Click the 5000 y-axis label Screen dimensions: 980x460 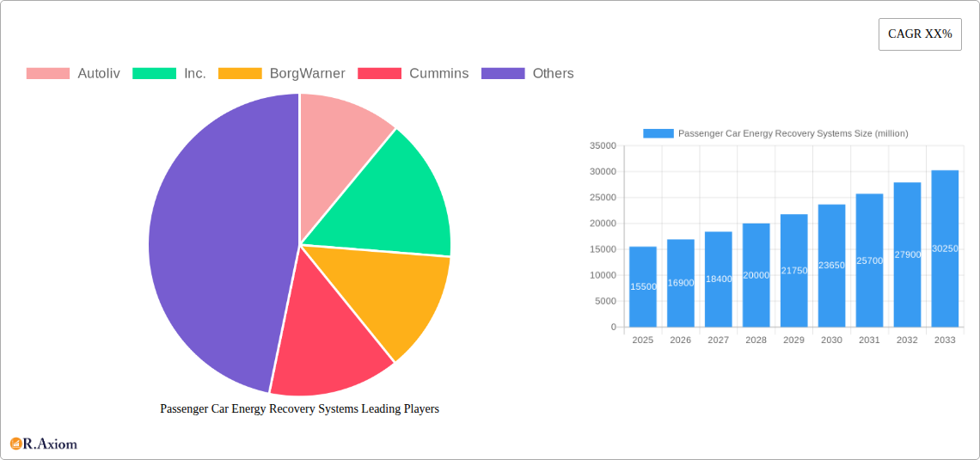(605, 301)
